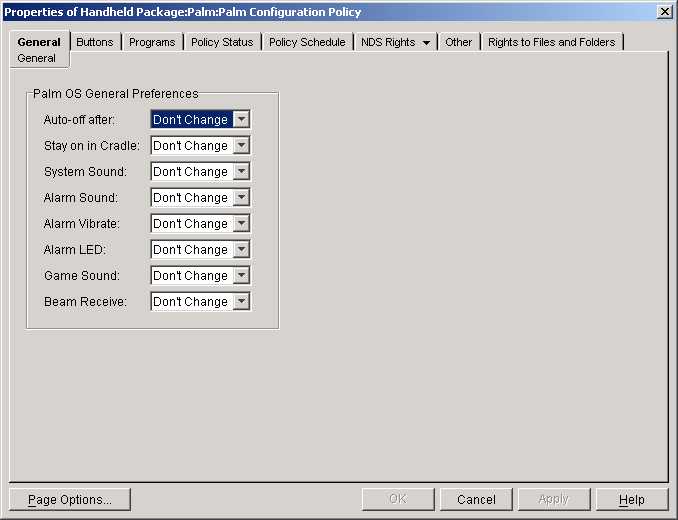This screenshot has width=678, height=520.
Task: Open the Auto-off after dropdown
Action: pyautogui.click(x=201, y=119)
